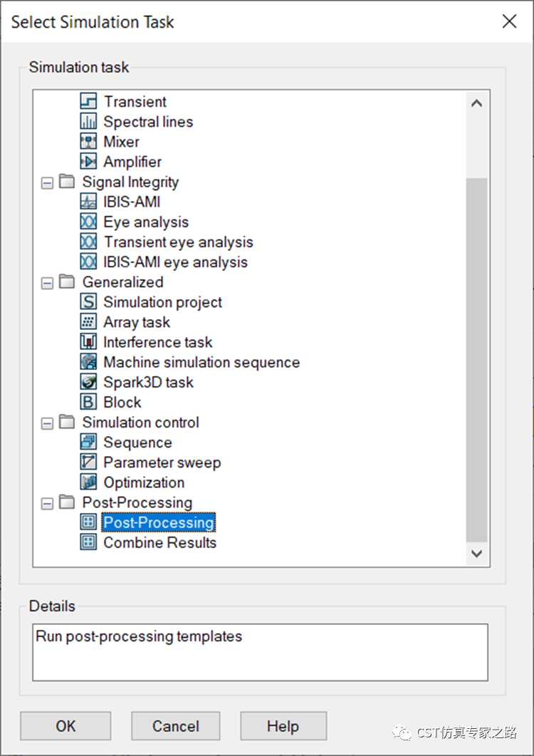Collapse the Generalized folder
Image resolution: width=534 pixels, height=756 pixels.
coord(47,283)
